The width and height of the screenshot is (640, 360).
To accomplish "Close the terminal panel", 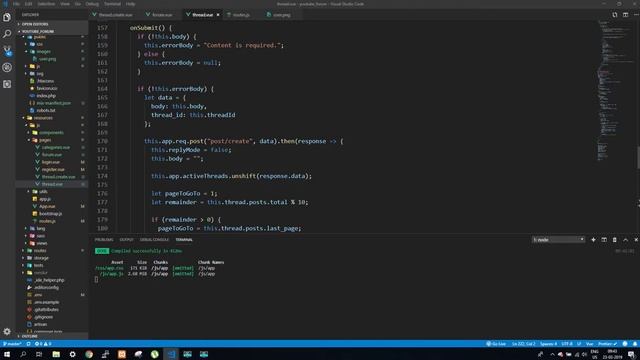I will (x=636, y=240).
